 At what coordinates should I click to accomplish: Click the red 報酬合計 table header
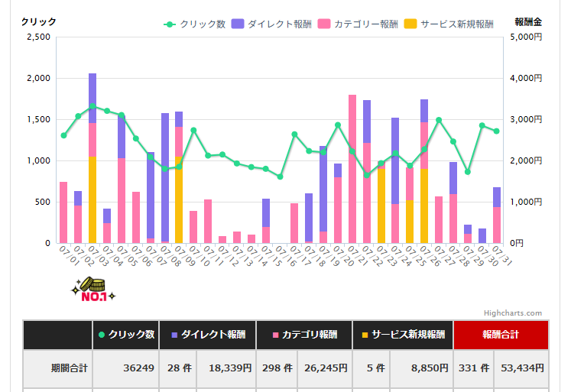coord(501,335)
